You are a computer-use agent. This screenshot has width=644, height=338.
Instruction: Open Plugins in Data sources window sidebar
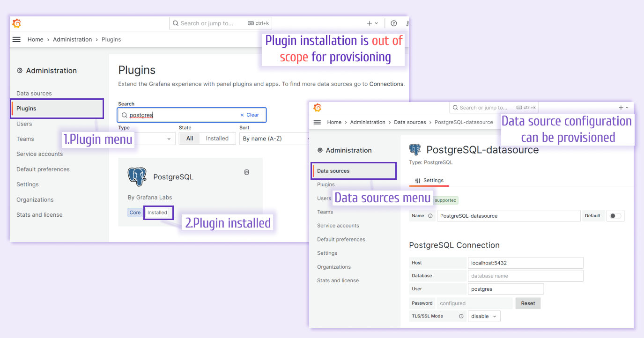326,184
